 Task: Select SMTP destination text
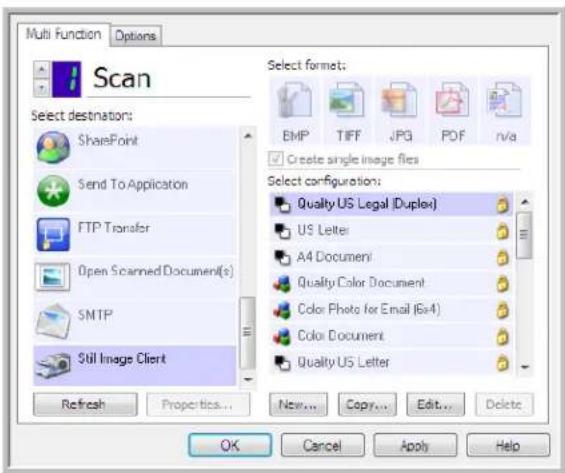(95, 315)
